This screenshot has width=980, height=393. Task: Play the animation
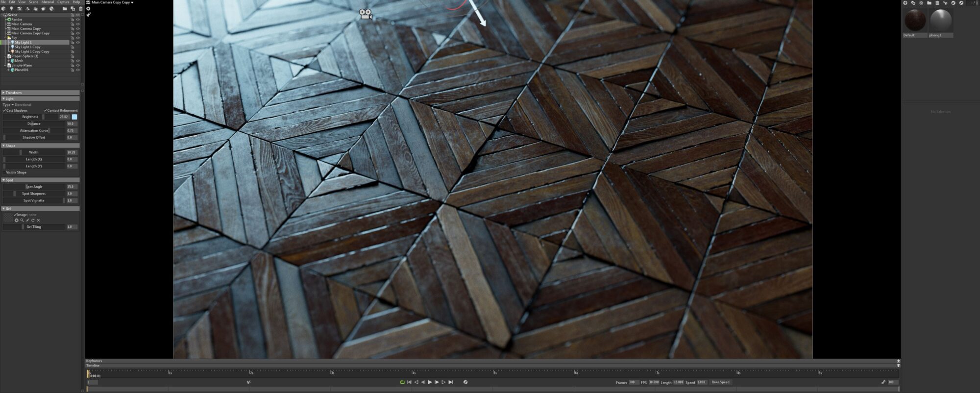click(x=430, y=382)
